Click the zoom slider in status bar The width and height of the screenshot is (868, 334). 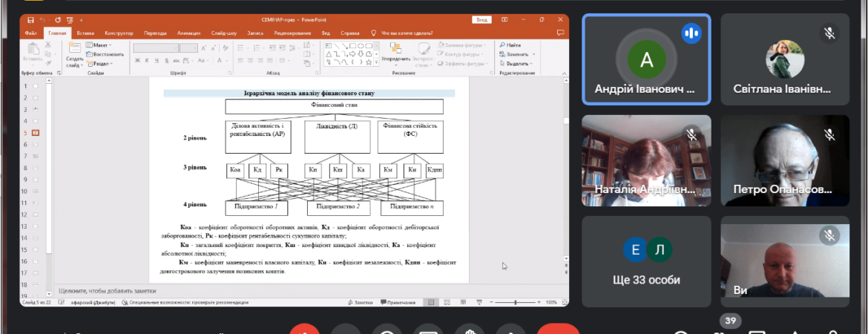click(x=516, y=302)
